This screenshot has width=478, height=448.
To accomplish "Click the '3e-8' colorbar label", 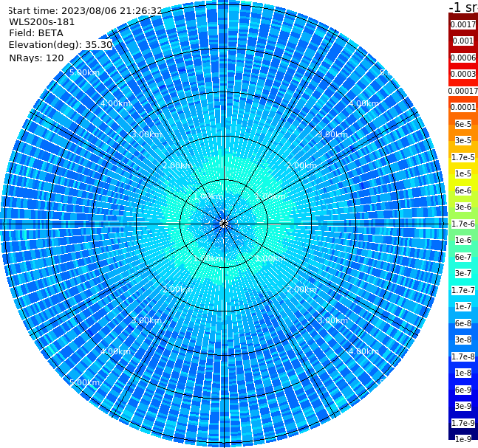I will coord(463,340).
